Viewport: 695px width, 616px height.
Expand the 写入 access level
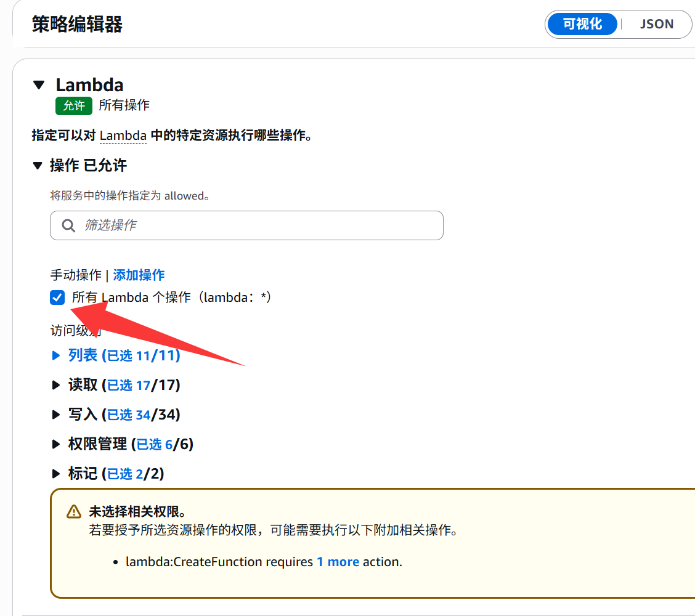pos(56,415)
